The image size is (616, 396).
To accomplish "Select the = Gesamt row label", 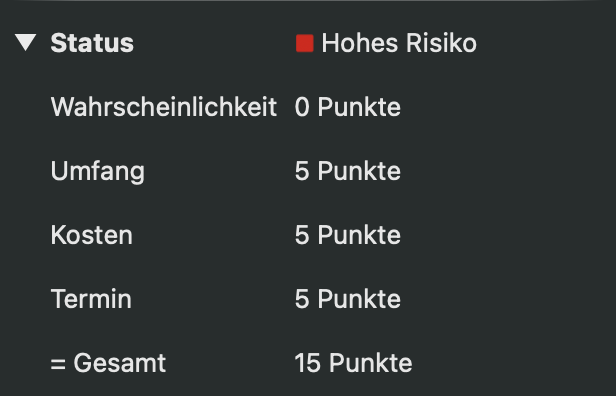I will pyautogui.click(x=108, y=363).
